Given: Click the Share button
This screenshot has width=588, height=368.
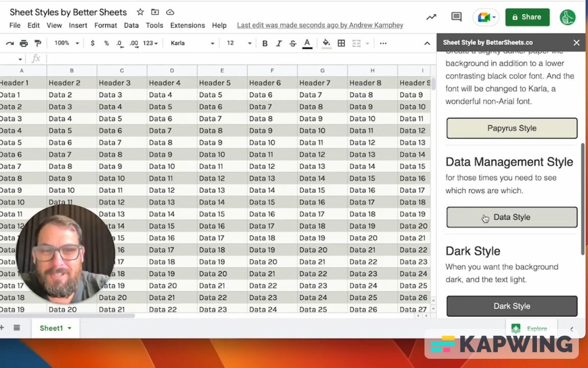Looking at the screenshot, I should (527, 17).
